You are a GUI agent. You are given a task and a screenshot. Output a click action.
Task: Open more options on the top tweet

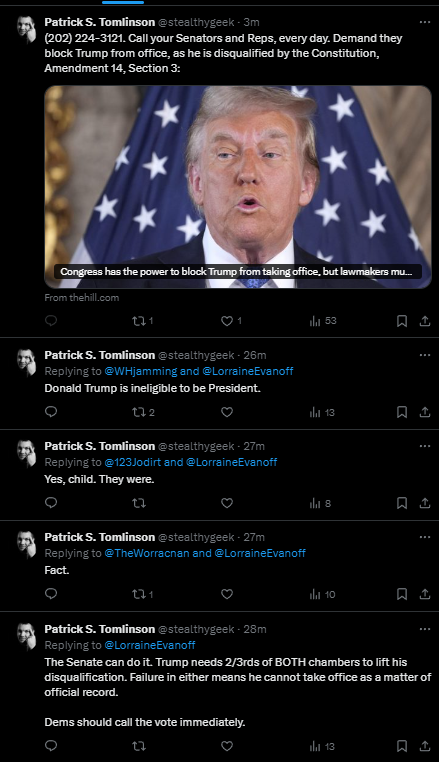[x=425, y=22]
